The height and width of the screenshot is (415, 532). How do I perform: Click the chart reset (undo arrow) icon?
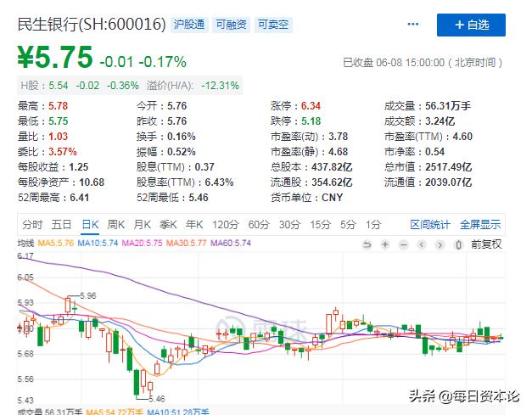pyautogui.click(x=367, y=244)
